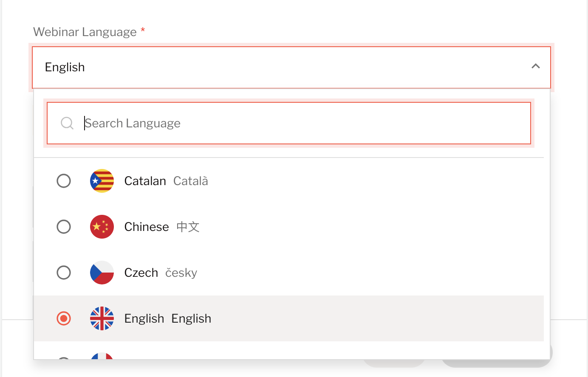Viewport: 588px width, 377px height.
Task: Choose the Chinese 中文 option
Action: (289, 227)
